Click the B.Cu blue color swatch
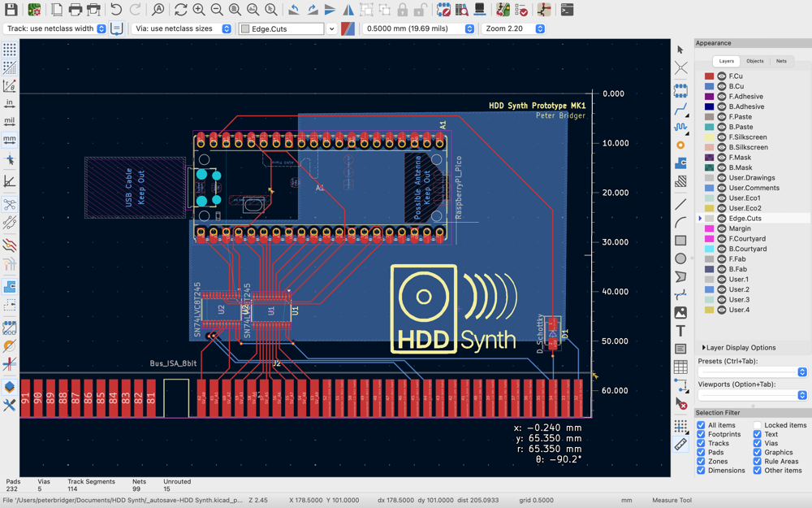The width and height of the screenshot is (812, 508). pos(709,86)
